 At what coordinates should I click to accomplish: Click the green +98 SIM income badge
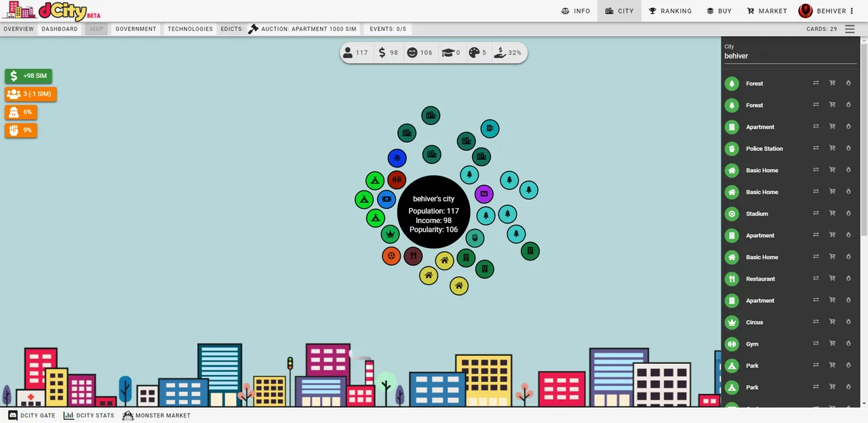(28, 76)
